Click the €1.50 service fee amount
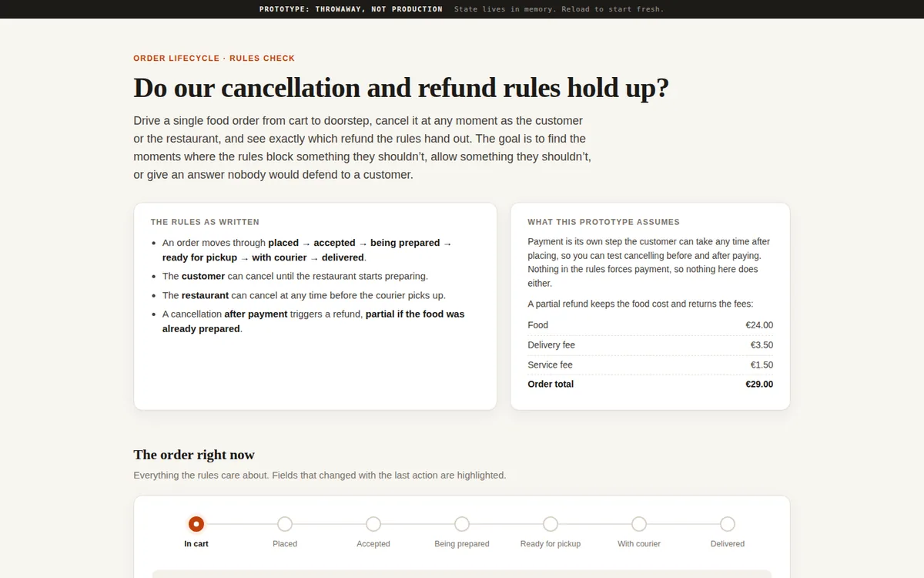 pyautogui.click(x=762, y=365)
